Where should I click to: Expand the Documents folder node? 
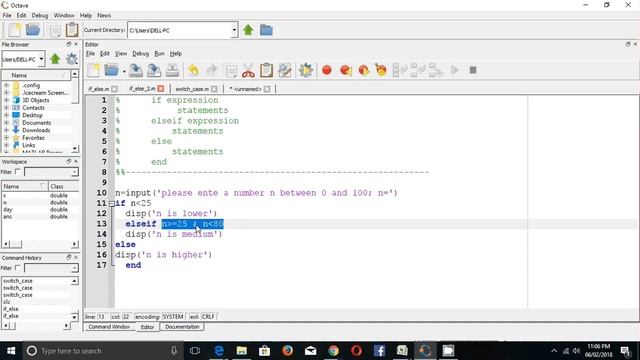click(x=6, y=123)
